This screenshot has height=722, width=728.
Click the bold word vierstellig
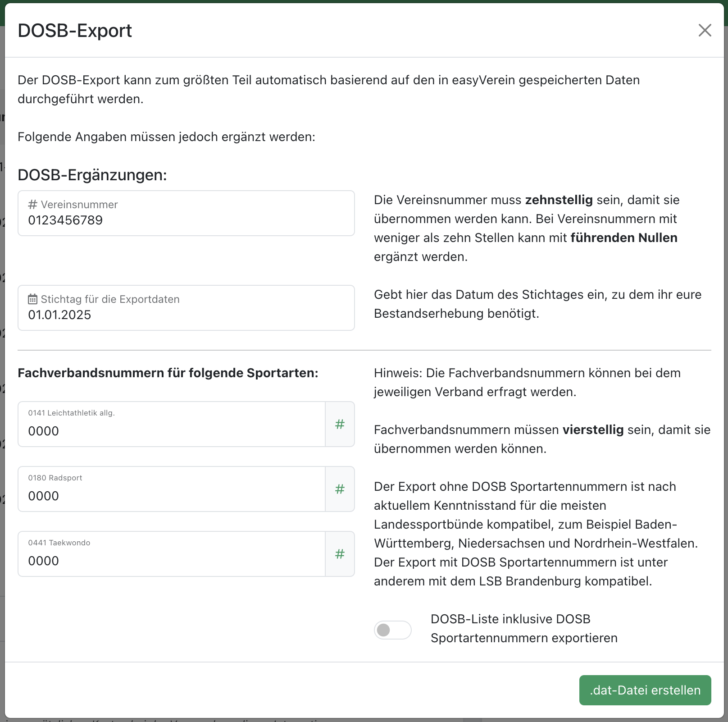point(593,430)
